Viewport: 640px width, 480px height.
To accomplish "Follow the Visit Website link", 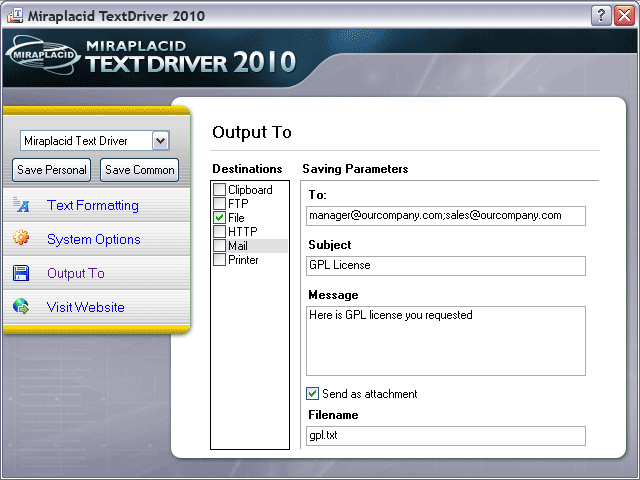I will [85, 307].
